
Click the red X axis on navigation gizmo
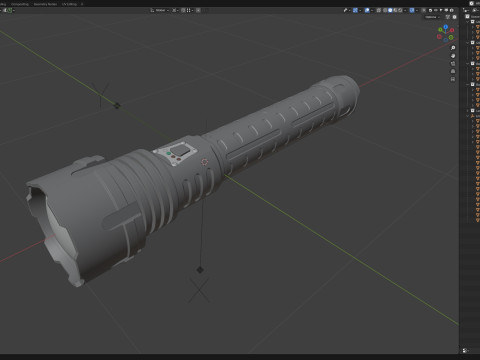pos(452,30)
